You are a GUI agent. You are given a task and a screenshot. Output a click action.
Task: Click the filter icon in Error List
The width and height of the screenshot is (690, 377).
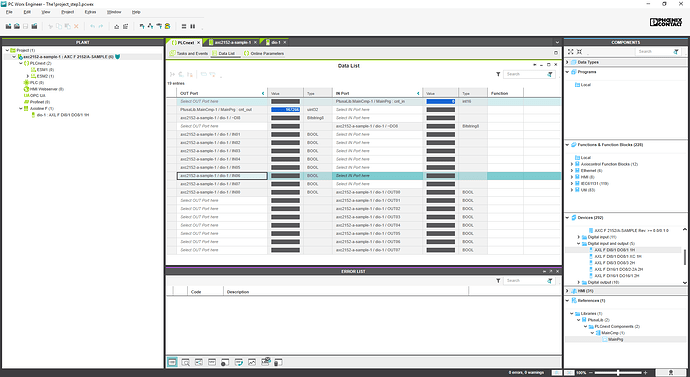(x=498, y=281)
